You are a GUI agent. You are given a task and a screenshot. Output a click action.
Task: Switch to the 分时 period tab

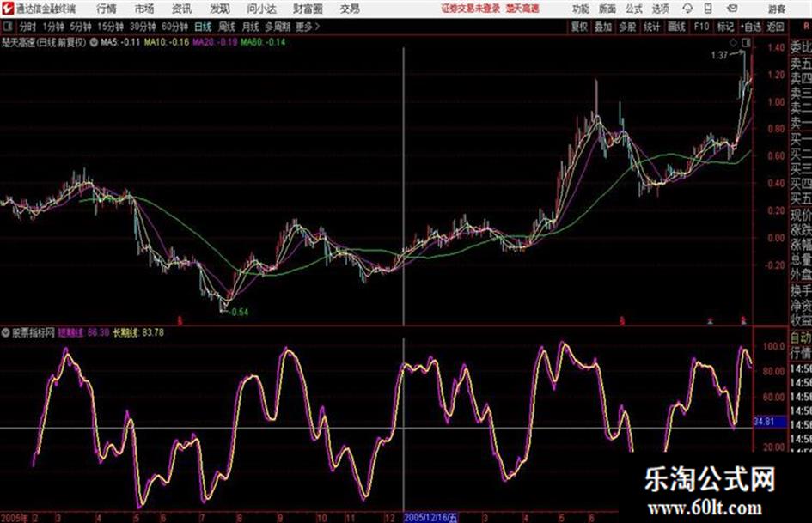28,27
